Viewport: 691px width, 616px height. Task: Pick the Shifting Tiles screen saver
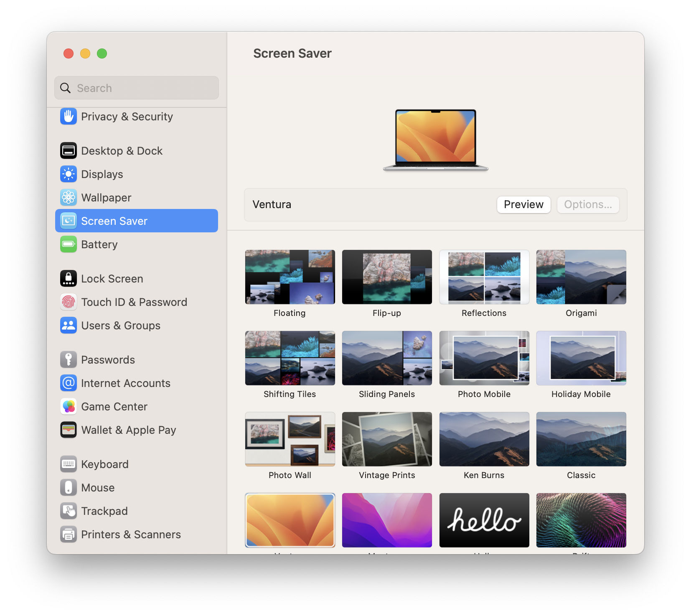pos(290,358)
